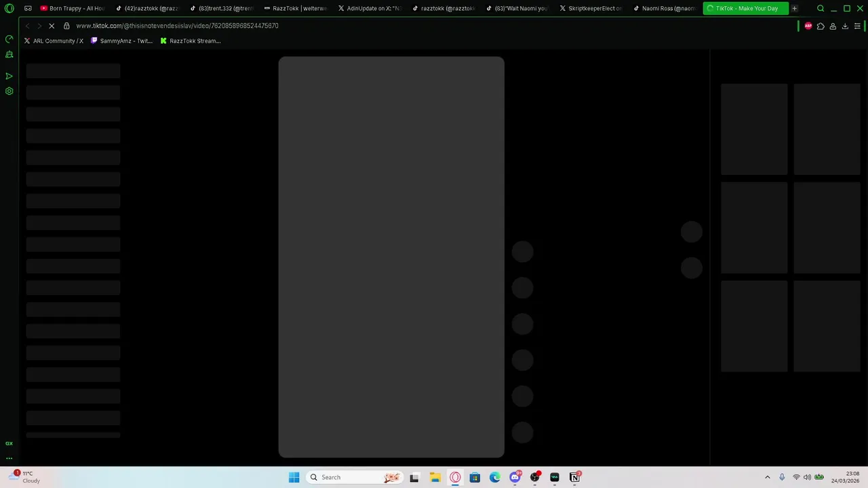Open the sidebar three-dots more options
This screenshot has height=488, width=868.
coord(9,458)
